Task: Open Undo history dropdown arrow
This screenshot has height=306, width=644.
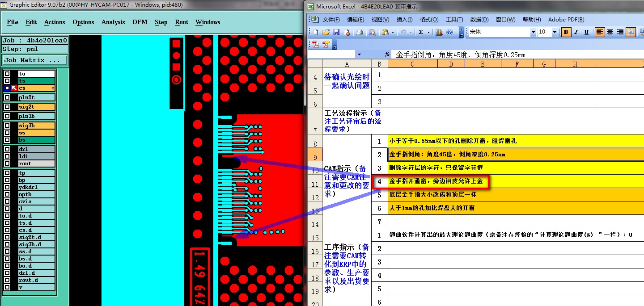Action: 411,32
